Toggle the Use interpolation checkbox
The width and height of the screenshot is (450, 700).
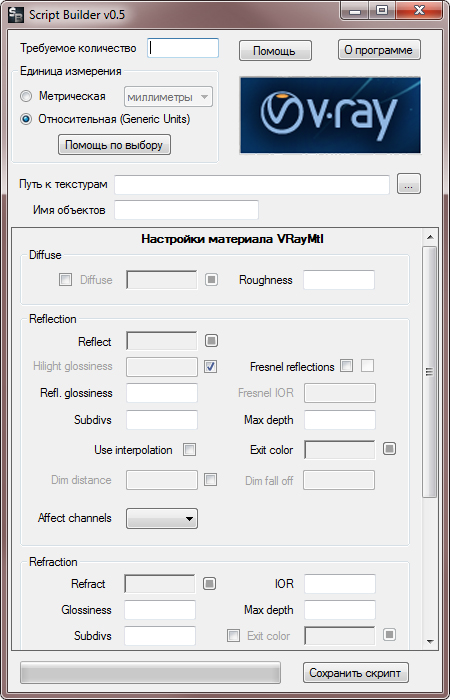[190, 450]
